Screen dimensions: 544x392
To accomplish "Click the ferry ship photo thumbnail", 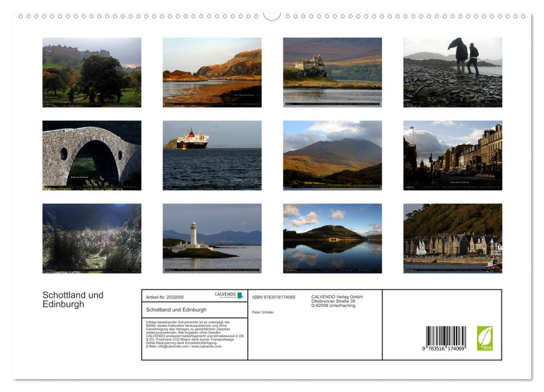I will coord(211,155).
